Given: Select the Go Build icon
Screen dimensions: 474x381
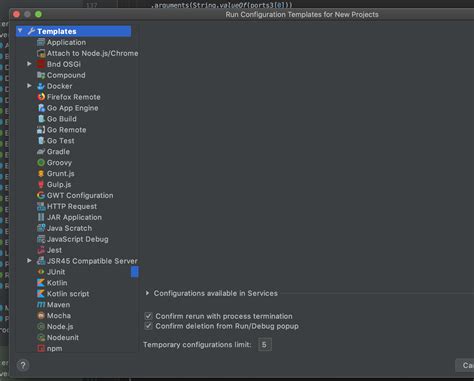Looking at the screenshot, I should pos(41,119).
